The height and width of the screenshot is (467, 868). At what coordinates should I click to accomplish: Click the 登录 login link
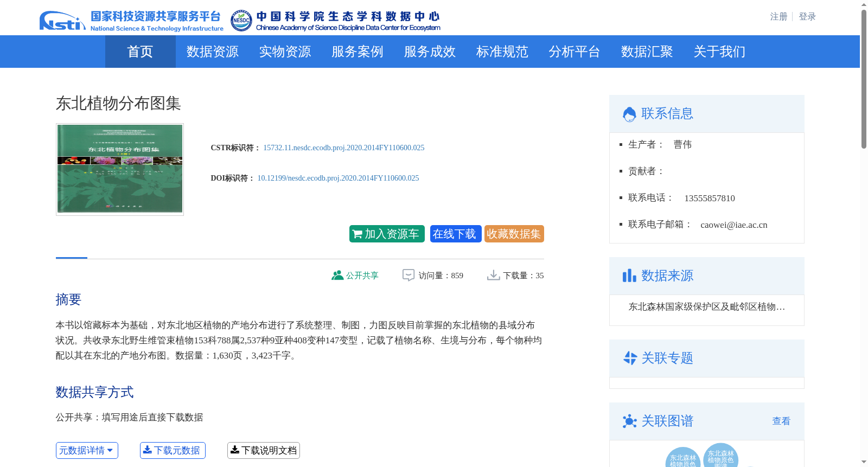click(807, 17)
